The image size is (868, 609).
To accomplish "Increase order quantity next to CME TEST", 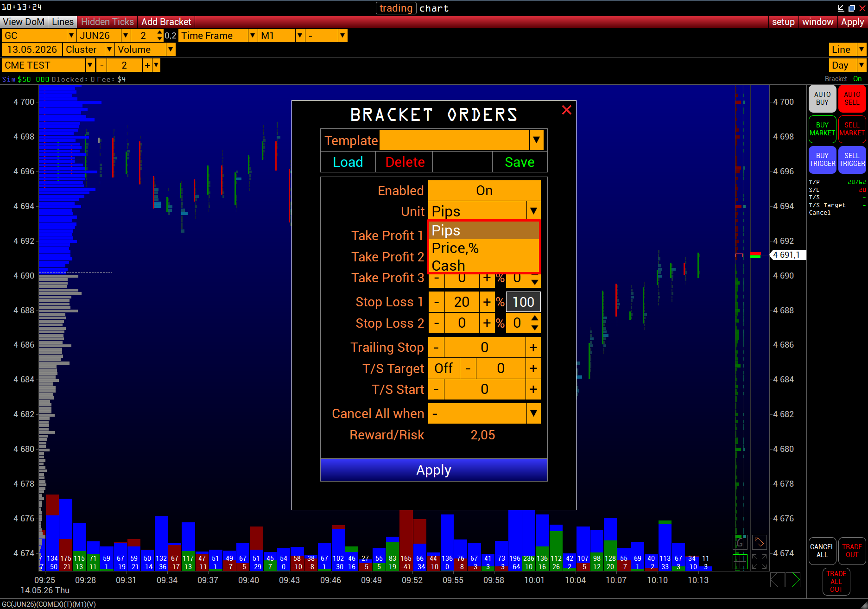I will click(147, 65).
